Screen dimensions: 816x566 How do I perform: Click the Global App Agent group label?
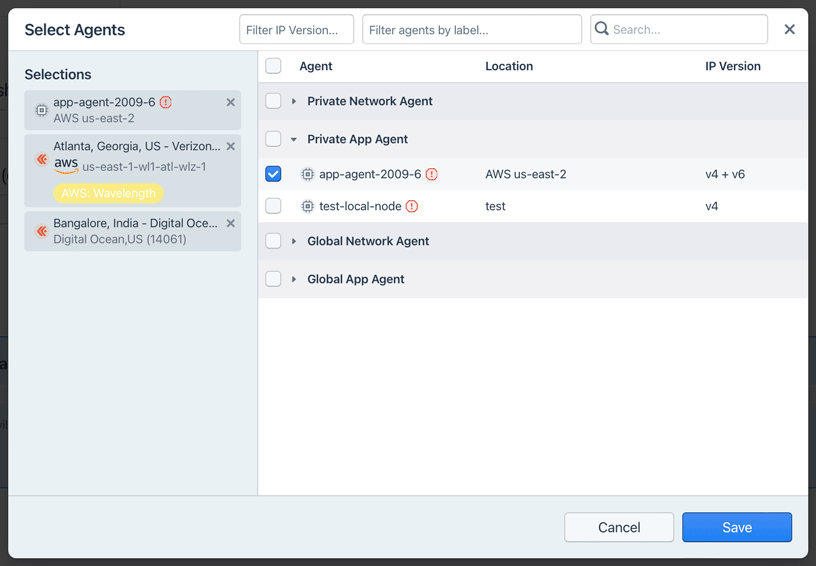[x=355, y=279]
